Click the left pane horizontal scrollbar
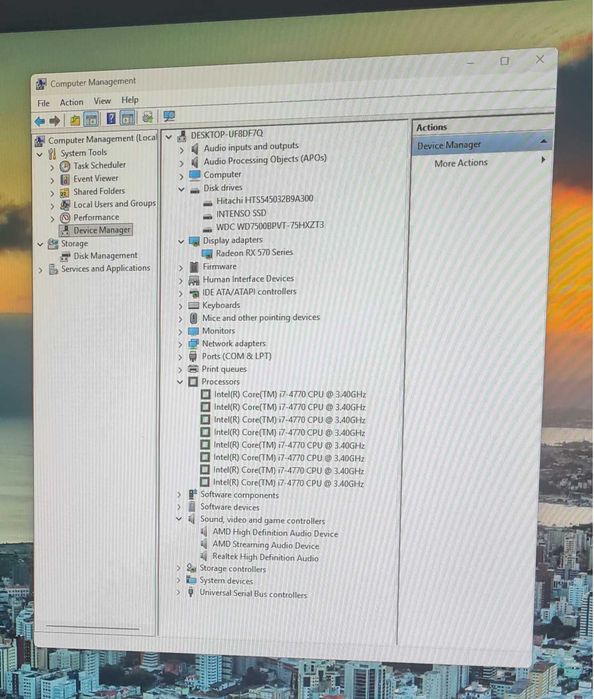594x699 pixels. [92, 628]
